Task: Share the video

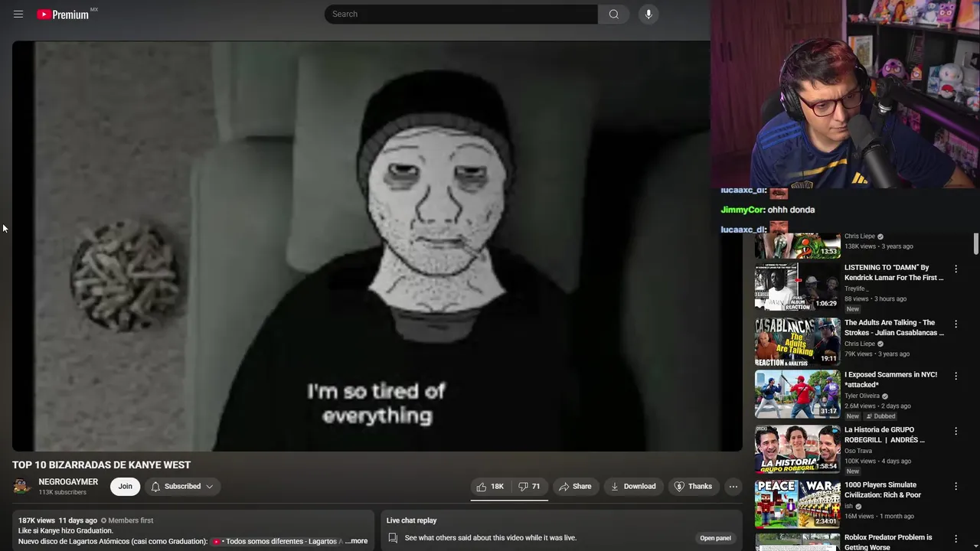Action: click(575, 486)
